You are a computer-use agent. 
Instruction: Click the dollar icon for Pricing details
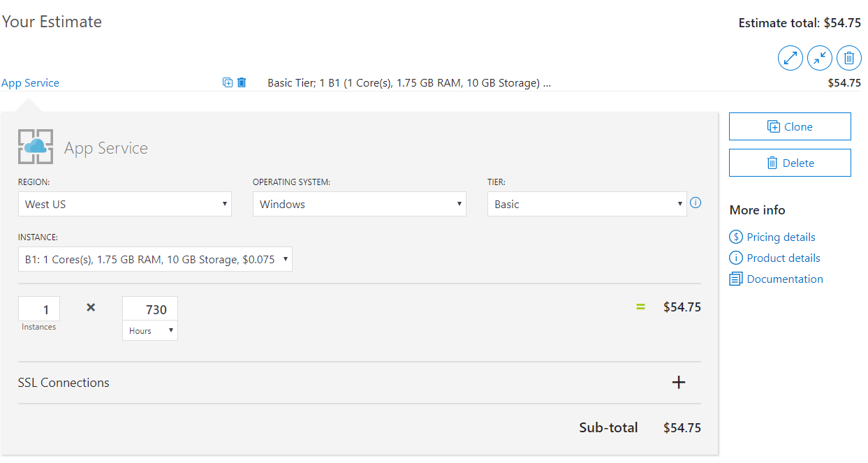(736, 237)
